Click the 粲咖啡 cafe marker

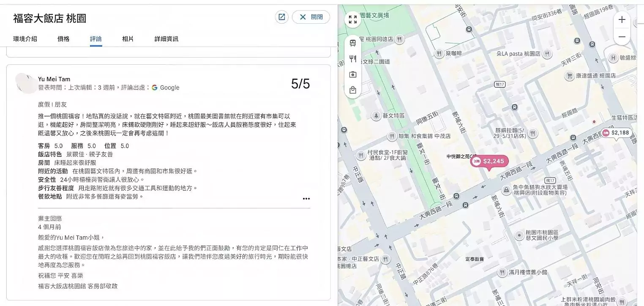[x=439, y=54]
